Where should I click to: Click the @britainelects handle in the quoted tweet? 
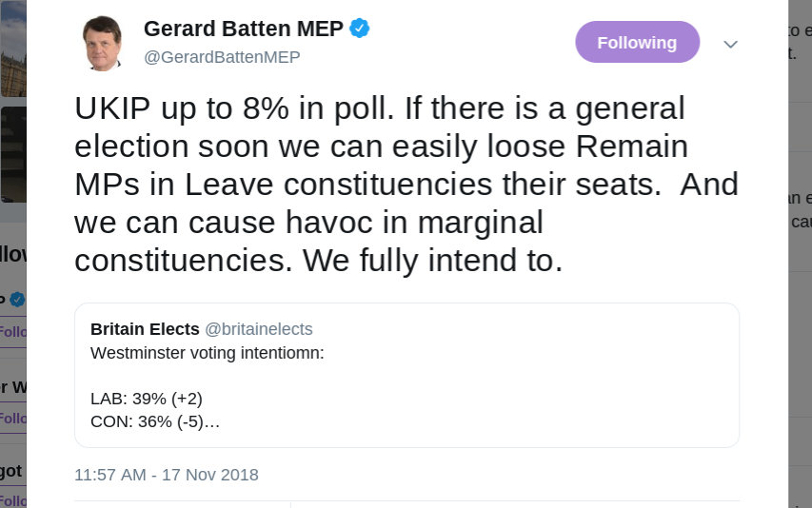pos(259,329)
